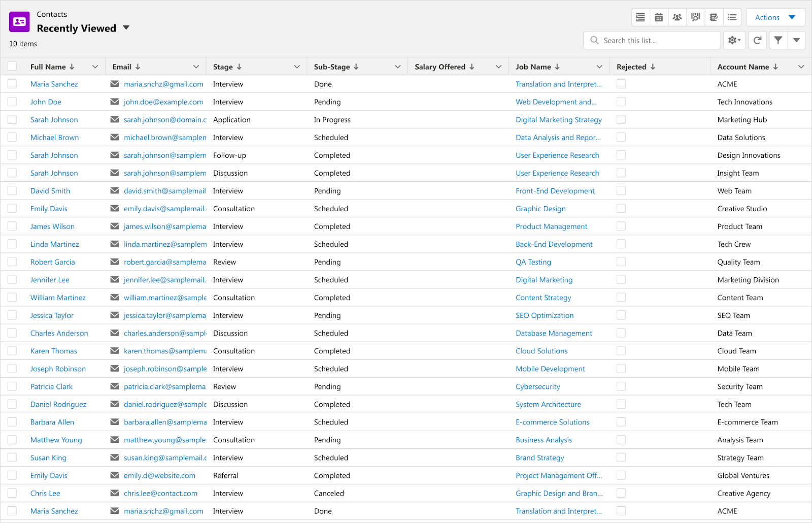Click the purple Contacts object icon
The width and height of the screenshot is (812, 523).
point(19,22)
